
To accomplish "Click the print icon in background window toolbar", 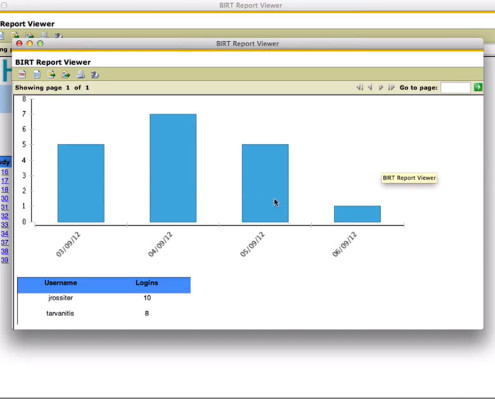I will point(44,35).
